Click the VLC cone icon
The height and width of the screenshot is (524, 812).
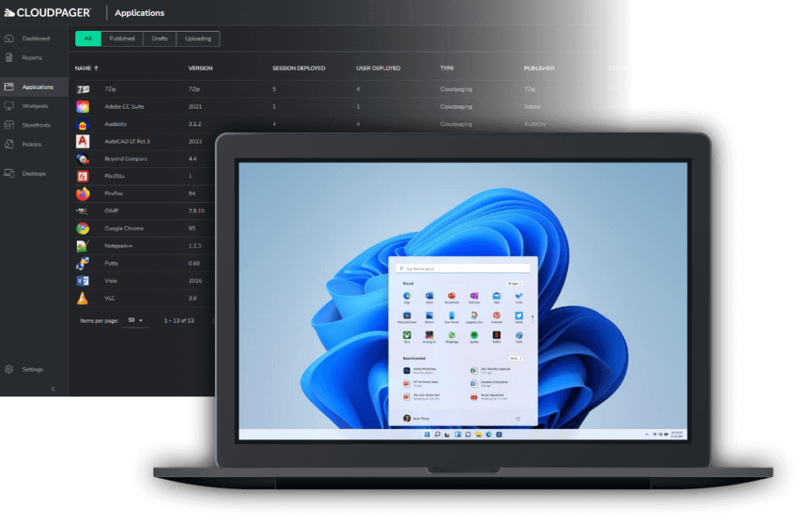click(82, 298)
